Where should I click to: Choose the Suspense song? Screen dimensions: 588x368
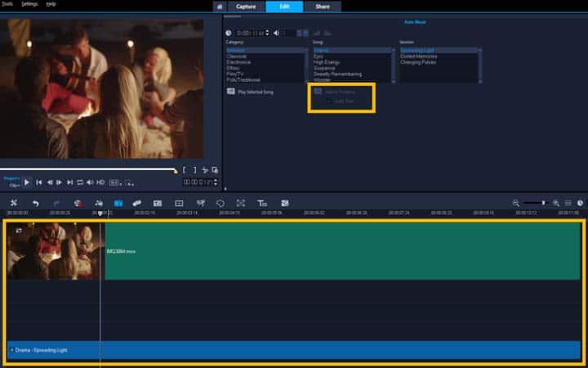[324, 69]
